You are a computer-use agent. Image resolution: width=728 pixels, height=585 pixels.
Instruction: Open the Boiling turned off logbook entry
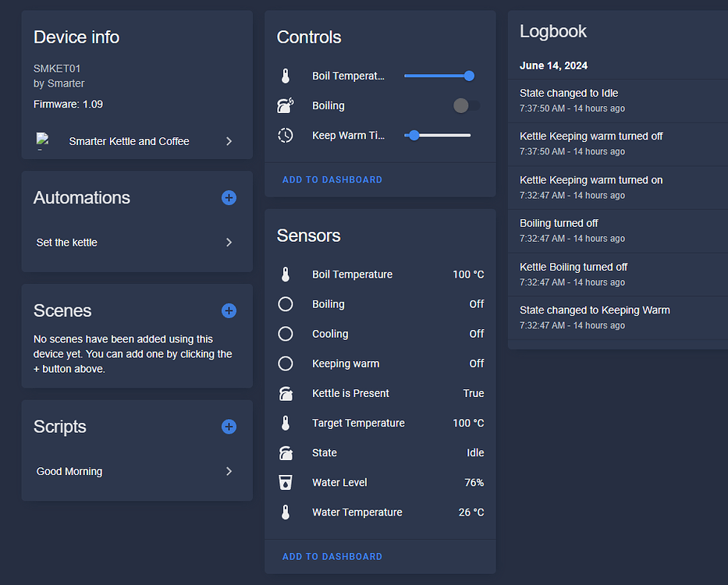(x=618, y=231)
